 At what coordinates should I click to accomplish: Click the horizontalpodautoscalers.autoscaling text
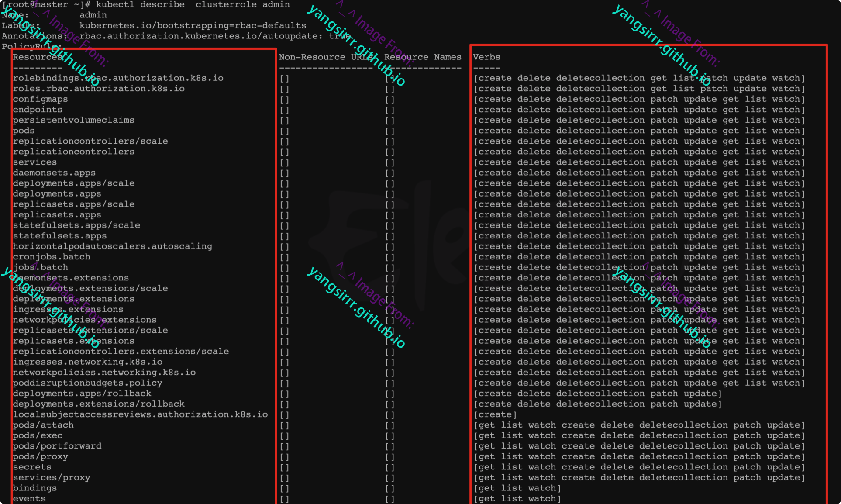pos(112,246)
